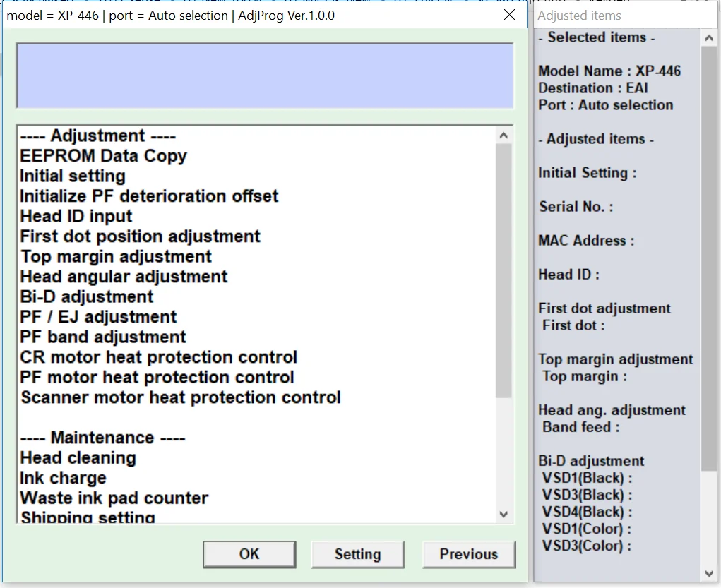Click the Adjusted items window title
The width and height of the screenshot is (721, 588).
tap(579, 16)
